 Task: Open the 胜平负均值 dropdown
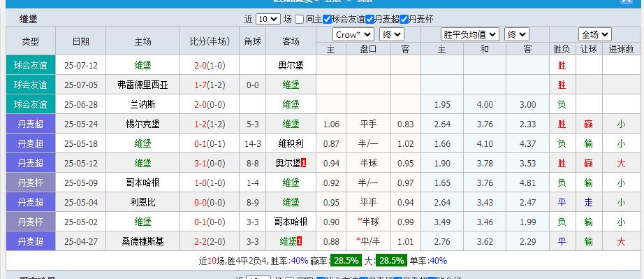[470, 34]
